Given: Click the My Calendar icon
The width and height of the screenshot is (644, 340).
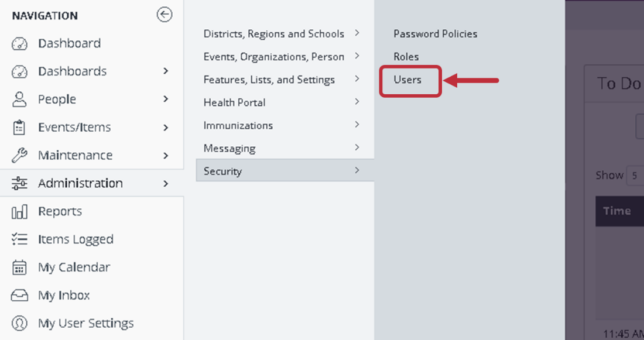Looking at the screenshot, I should coord(20,267).
